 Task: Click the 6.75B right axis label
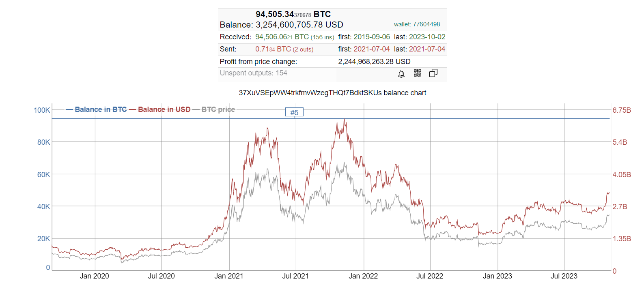click(x=622, y=110)
